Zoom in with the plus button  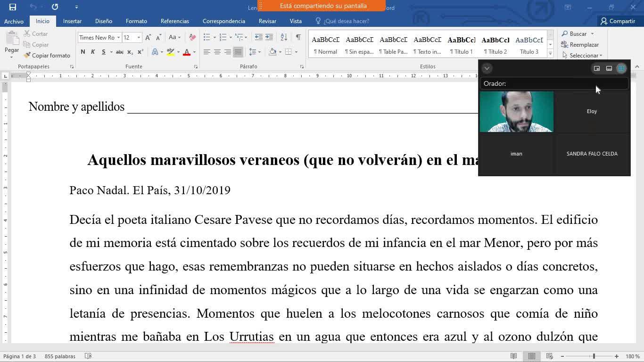click(617, 356)
